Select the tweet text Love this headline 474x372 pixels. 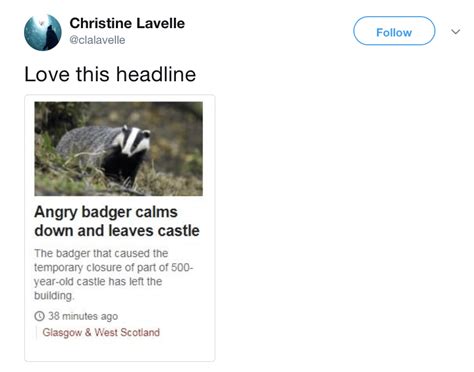click(x=110, y=74)
